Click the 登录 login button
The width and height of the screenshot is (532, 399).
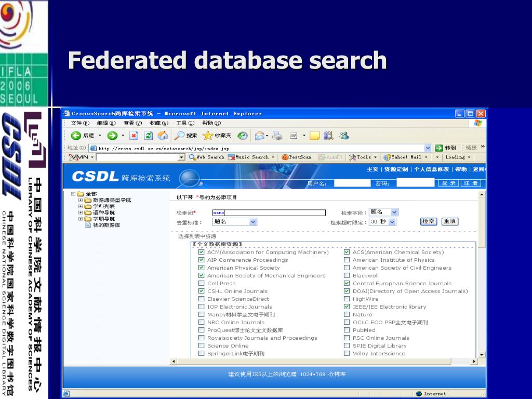pos(448,183)
